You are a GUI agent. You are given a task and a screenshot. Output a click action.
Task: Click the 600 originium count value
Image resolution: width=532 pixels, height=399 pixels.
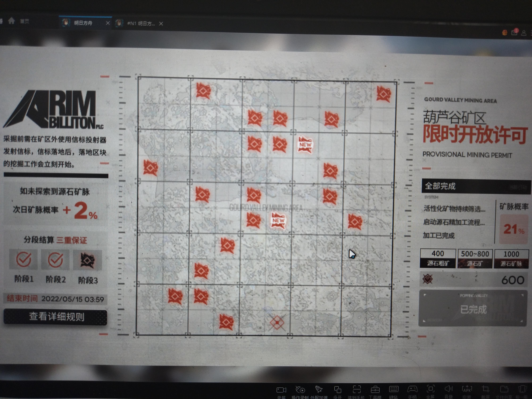[513, 280]
